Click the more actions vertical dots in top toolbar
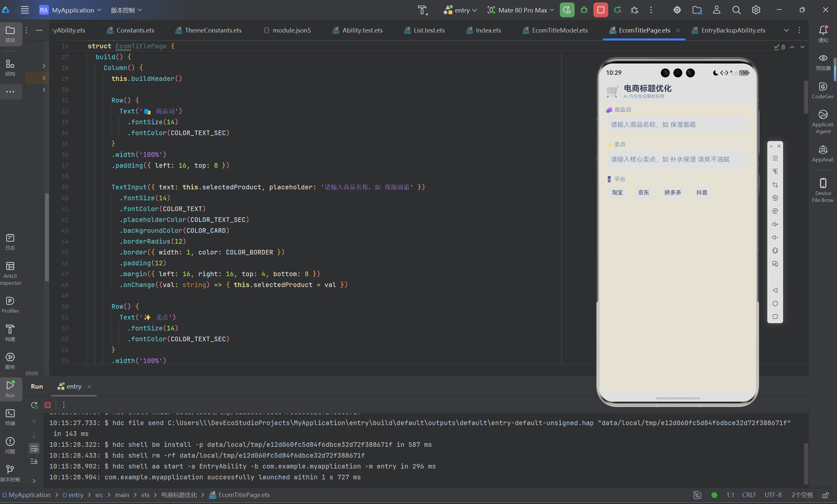The image size is (837, 504). pos(651,10)
